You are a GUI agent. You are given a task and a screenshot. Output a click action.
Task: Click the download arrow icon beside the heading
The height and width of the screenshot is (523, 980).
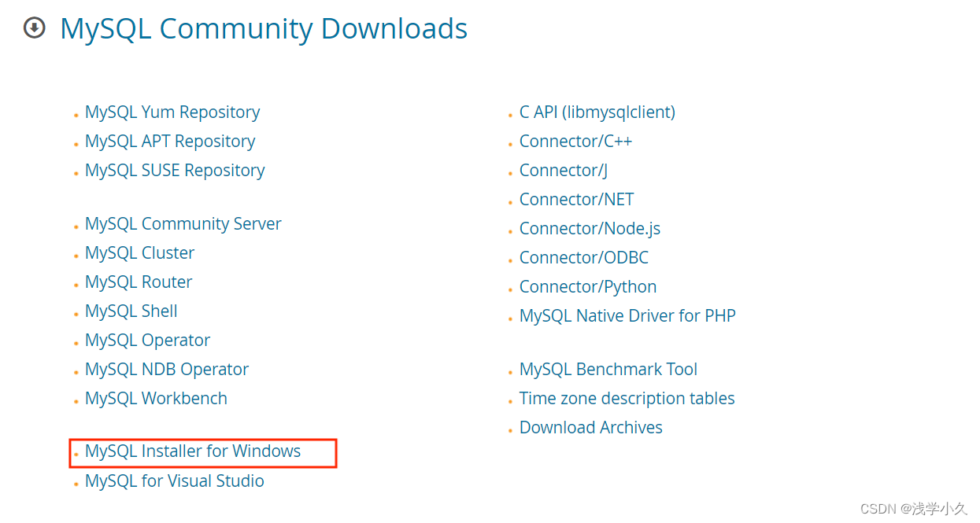[x=34, y=28]
